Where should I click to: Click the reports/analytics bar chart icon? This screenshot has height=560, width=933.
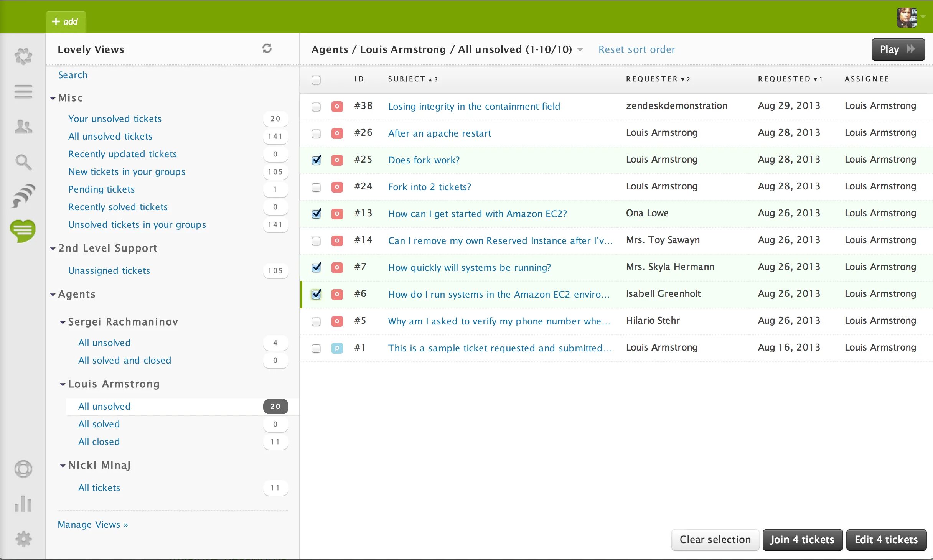[x=23, y=504]
